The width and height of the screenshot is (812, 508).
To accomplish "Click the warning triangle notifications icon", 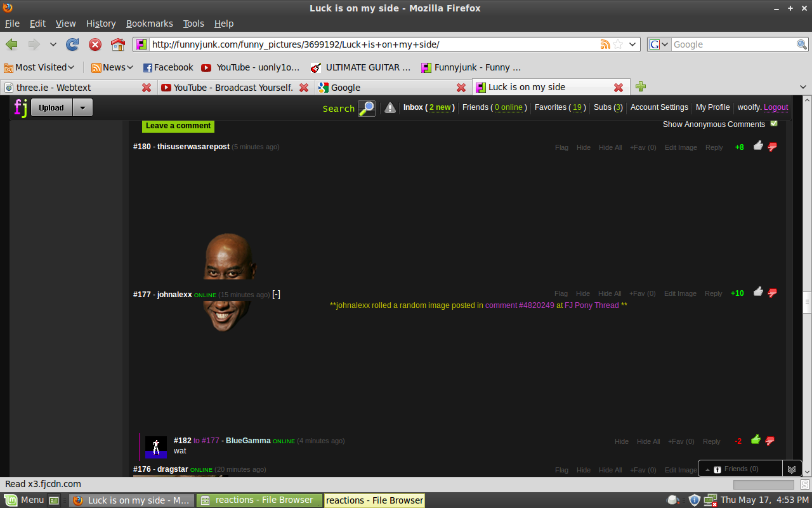I will click(x=390, y=108).
